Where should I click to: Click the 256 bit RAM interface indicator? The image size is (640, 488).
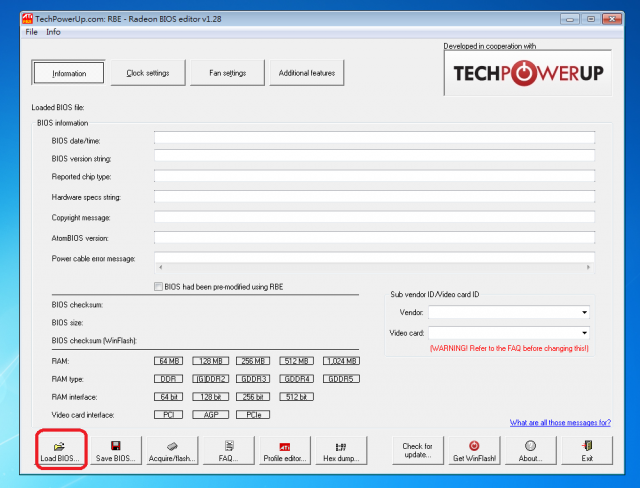253,397
